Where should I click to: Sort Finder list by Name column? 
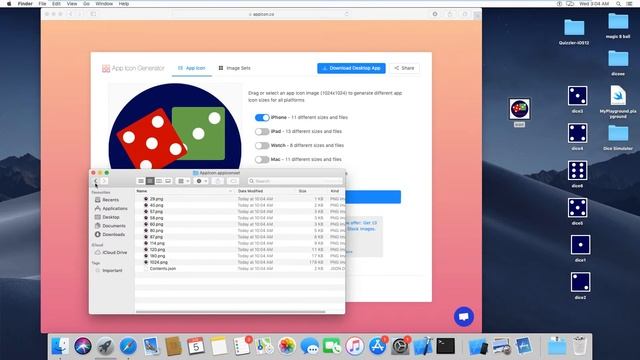[x=184, y=191]
